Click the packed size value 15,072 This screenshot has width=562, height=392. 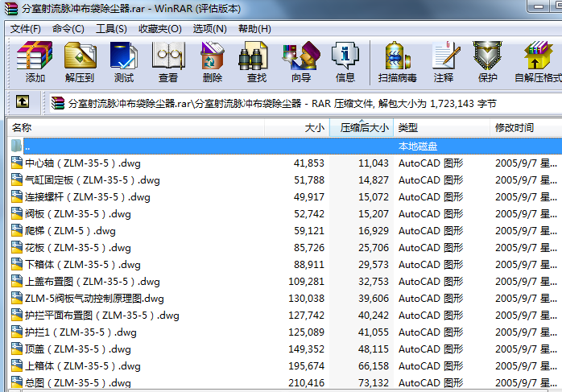click(374, 196)
